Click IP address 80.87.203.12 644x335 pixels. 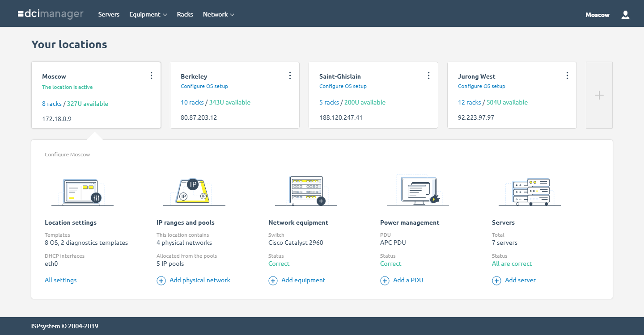(x=199, y=117)
